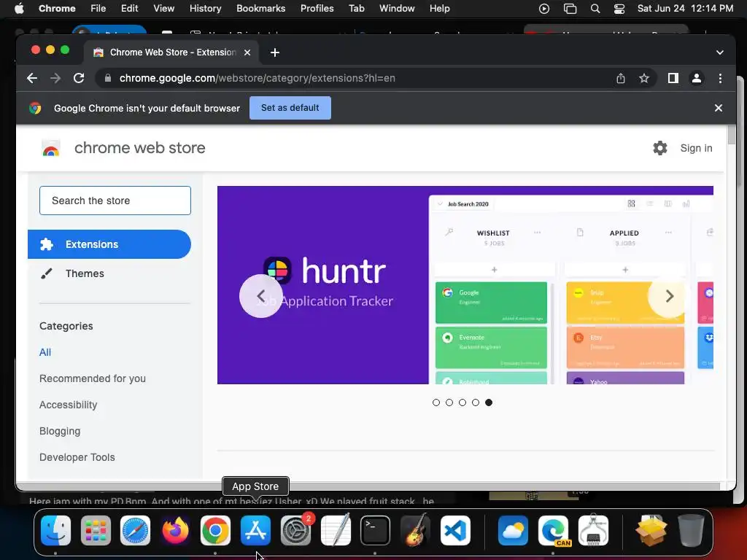Choose the Developer Tools category

coord(77,457)
